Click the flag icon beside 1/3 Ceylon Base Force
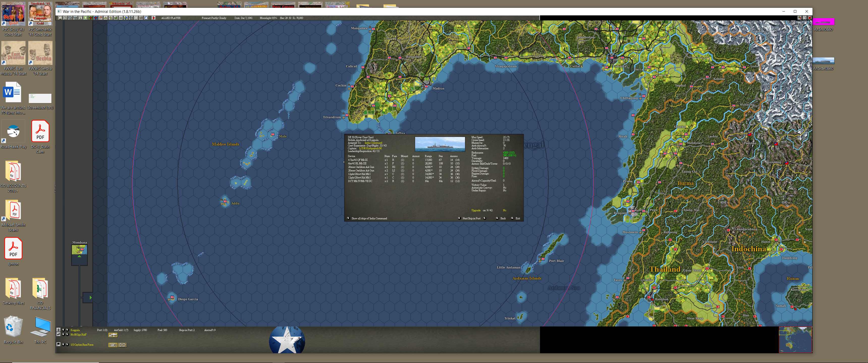 58,345
